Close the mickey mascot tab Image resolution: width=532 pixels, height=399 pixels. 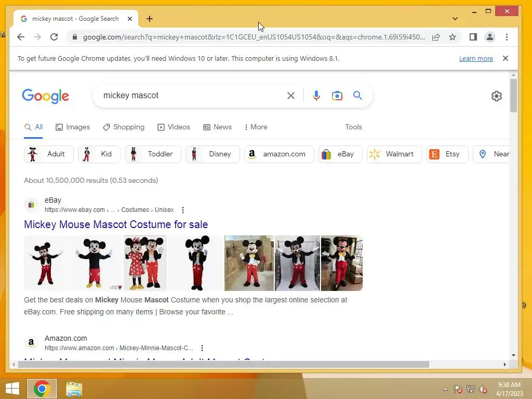tap(129, 19)
